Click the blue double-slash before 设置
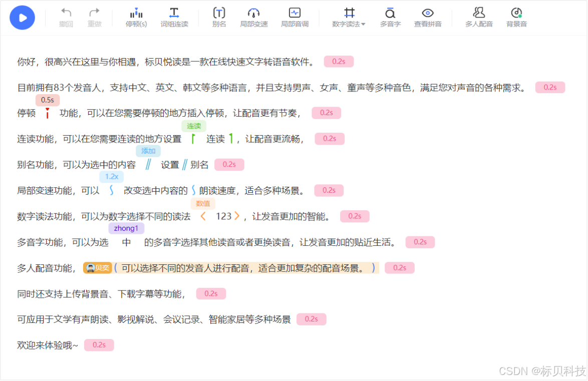The height and width of the screenshot is (381, 588). [x=148, y=165]
